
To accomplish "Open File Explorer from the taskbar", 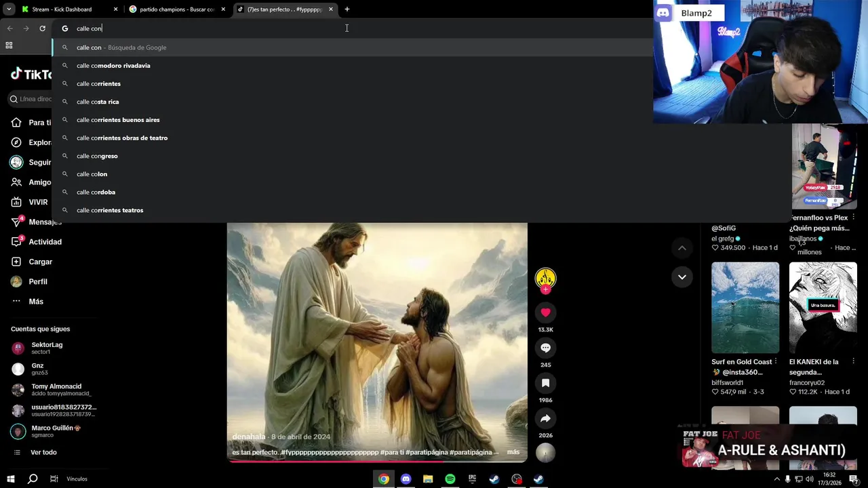I will [428, 479].
